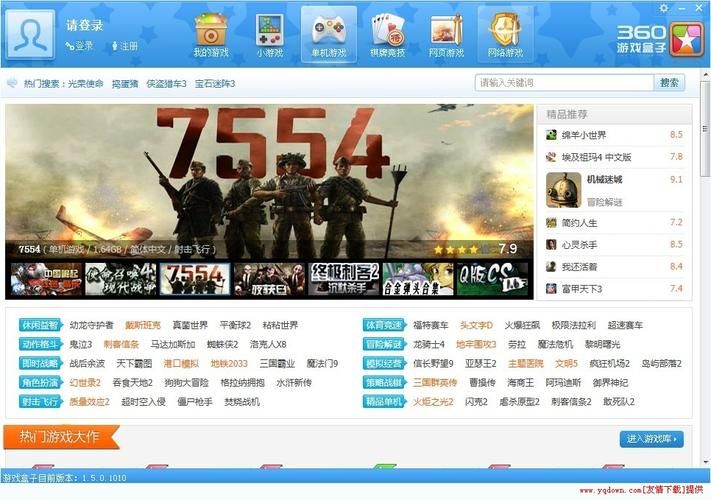This screenshot has width=711, height=500.
Task: Select the 收获日 banner thumbnail
Action: tap(269, 279)
